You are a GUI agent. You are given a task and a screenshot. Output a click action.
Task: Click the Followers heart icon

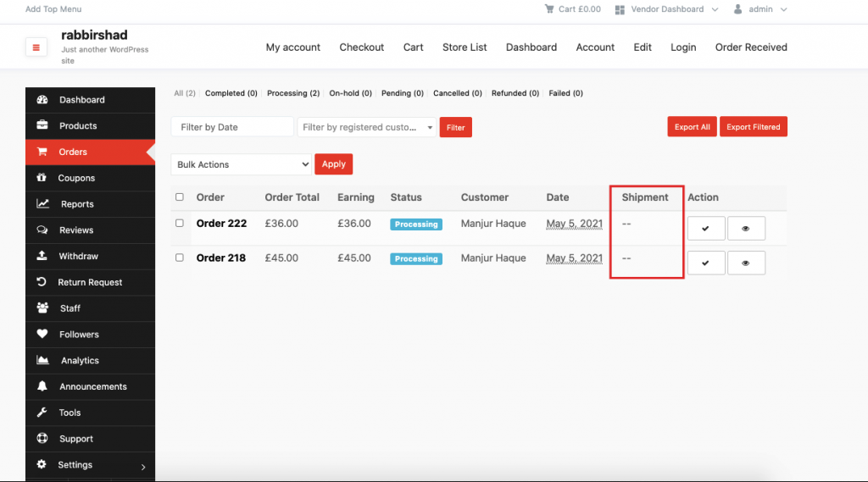[x=42, y=334]
